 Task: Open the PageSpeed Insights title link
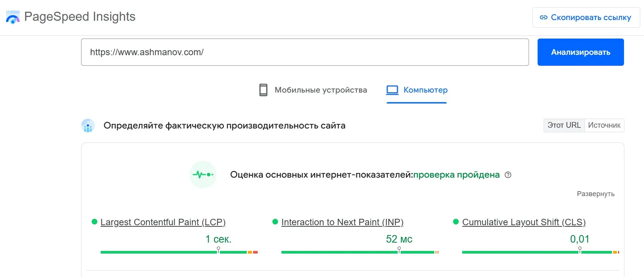[x=80, y=17]
